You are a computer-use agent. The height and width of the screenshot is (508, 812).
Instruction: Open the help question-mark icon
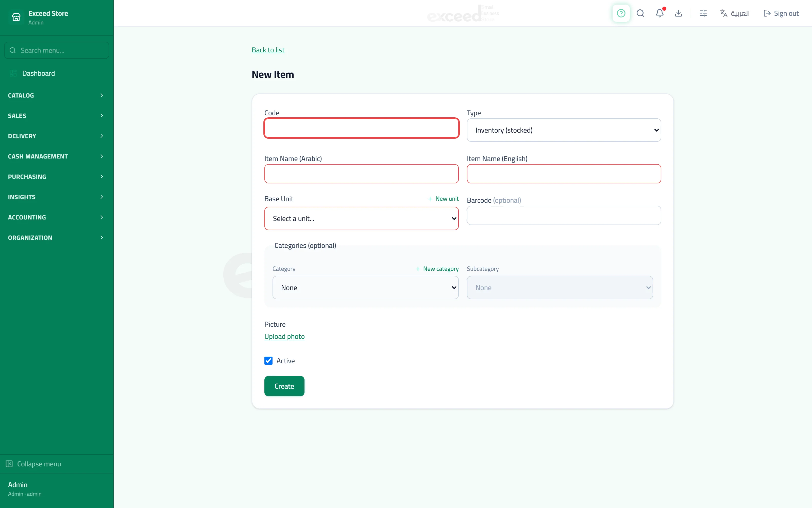(621, 13)
